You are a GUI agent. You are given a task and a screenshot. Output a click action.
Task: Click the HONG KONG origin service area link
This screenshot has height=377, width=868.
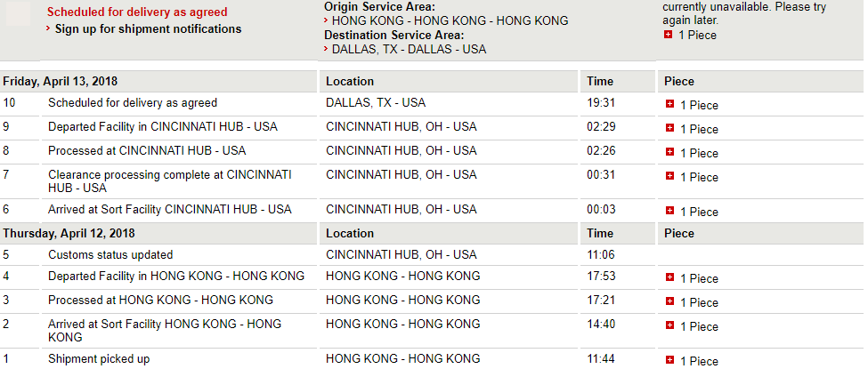pos(450,21)
